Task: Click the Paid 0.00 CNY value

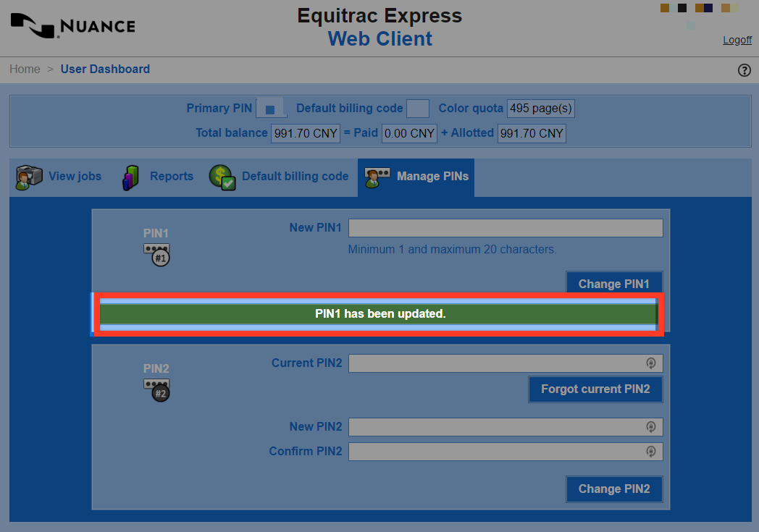Action: click(x=409, y=133)
